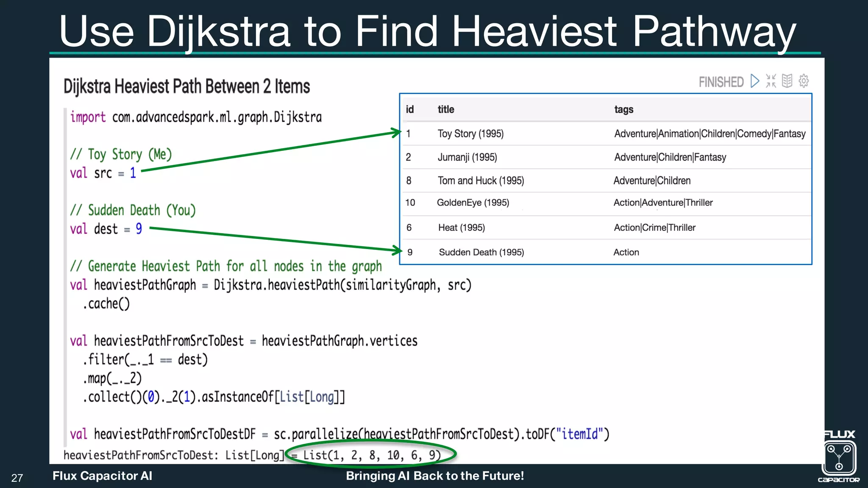Click the Tom and Huck (1995) title cell

tap(481, 181)
